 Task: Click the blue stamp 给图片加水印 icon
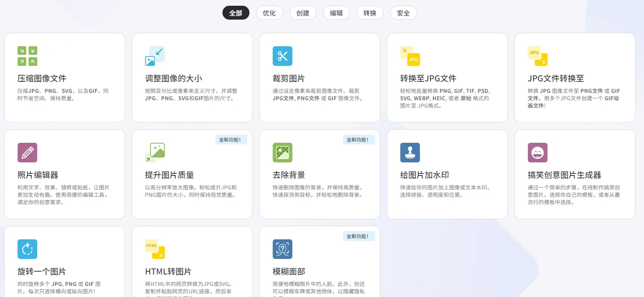[410, 153]
